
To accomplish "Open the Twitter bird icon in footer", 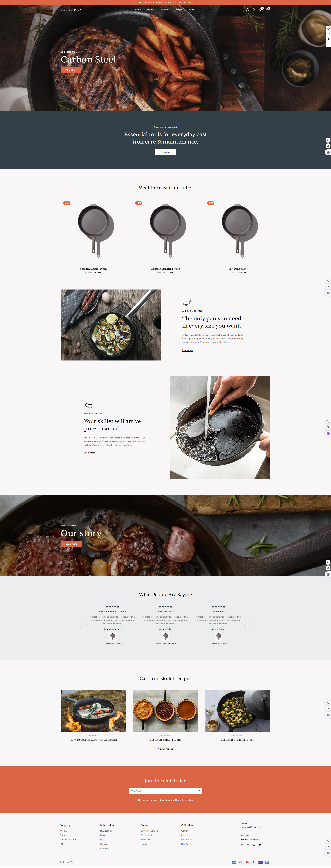I will point(260,845).
